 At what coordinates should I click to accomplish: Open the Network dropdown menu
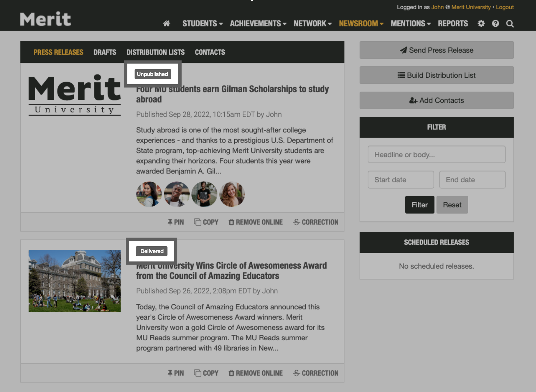click(x=312, y=23)
